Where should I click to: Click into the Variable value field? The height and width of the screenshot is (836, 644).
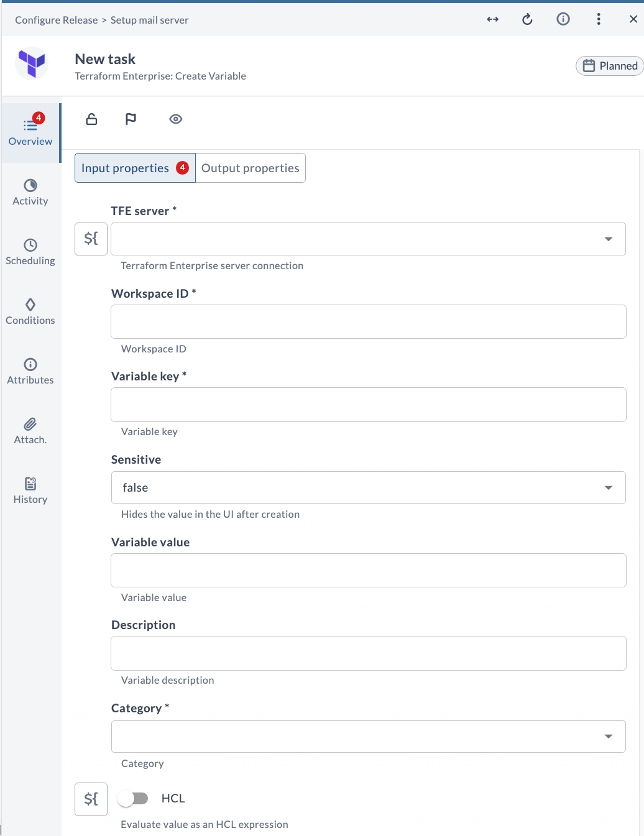coord(368,570)
